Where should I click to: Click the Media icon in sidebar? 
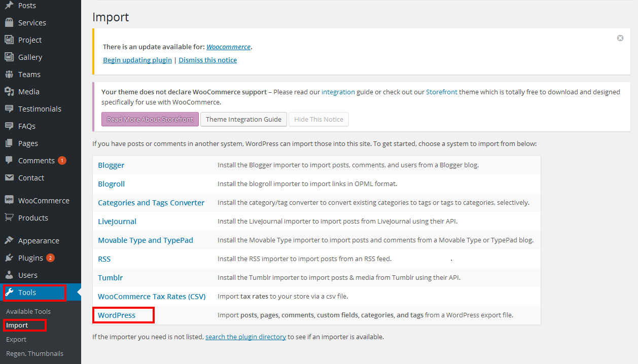coord(9,92)
